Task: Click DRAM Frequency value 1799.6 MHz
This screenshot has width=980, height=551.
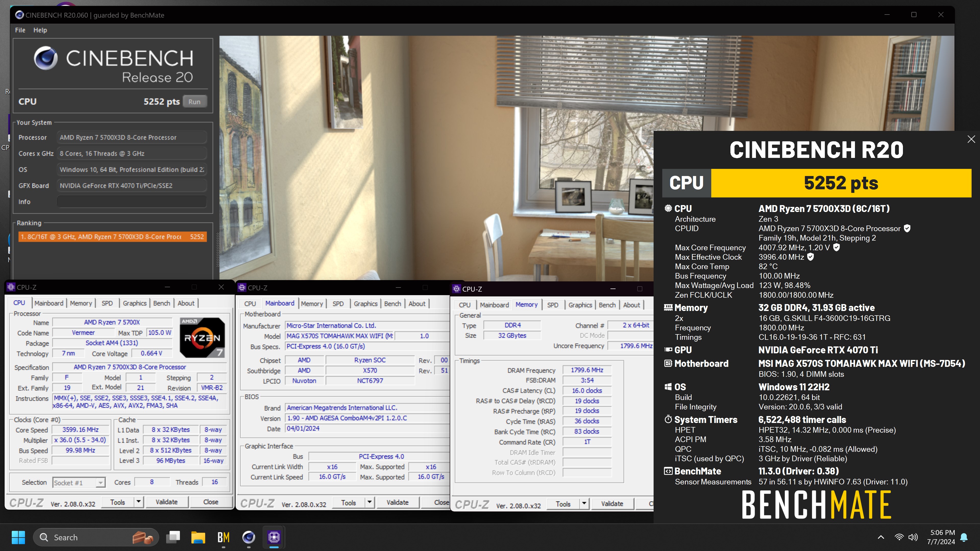Action: [587, 370]
